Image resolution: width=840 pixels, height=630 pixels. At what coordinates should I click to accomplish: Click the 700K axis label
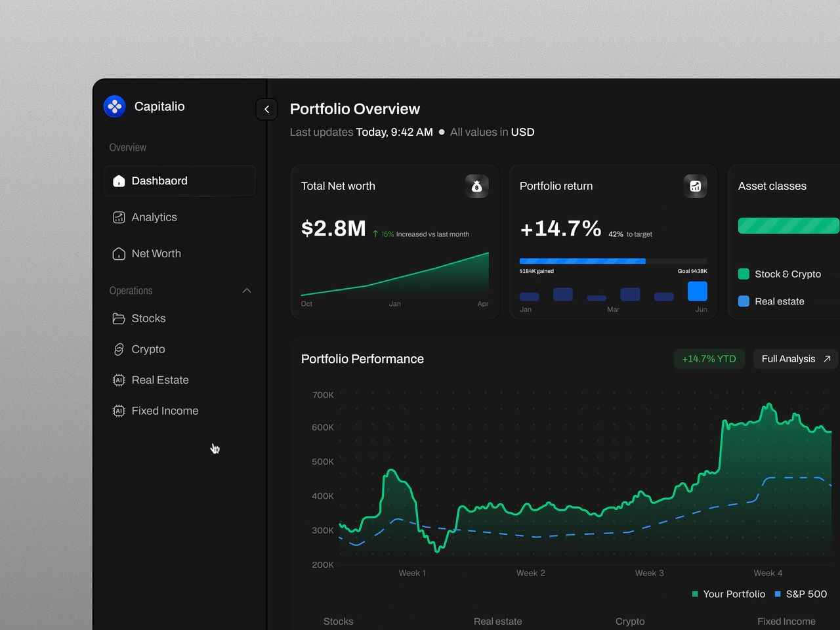(x=323, y=395)
